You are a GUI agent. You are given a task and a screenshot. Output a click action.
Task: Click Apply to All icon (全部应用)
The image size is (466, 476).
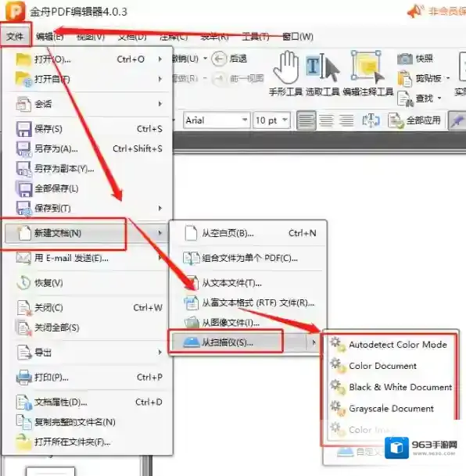click(x=396, y=120)
